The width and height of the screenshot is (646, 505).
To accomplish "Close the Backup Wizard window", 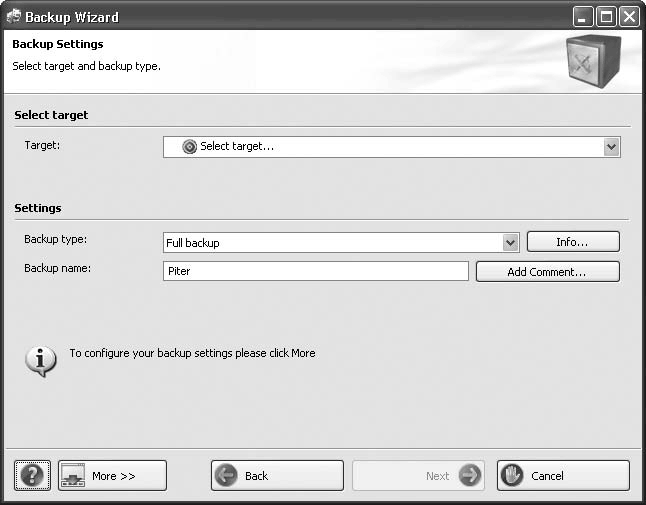I will pos(628,17).
